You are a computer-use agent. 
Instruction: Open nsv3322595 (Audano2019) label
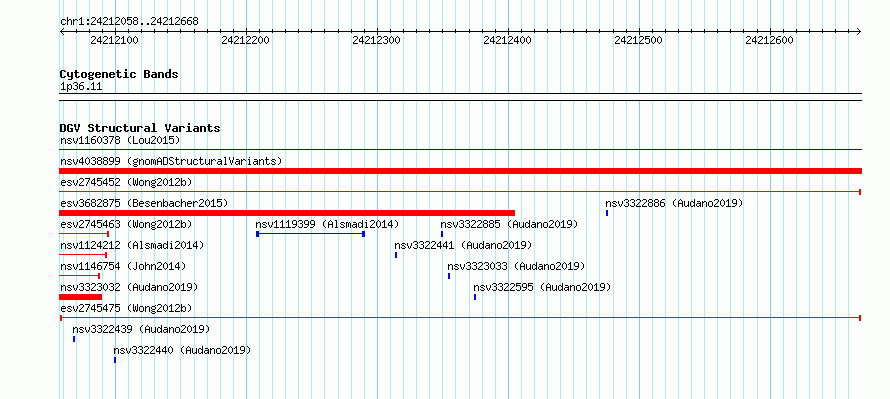pyautogui.click(x=542, y=287)
